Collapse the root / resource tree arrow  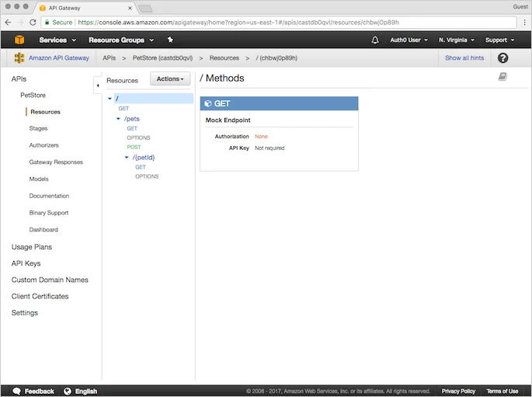110,99
